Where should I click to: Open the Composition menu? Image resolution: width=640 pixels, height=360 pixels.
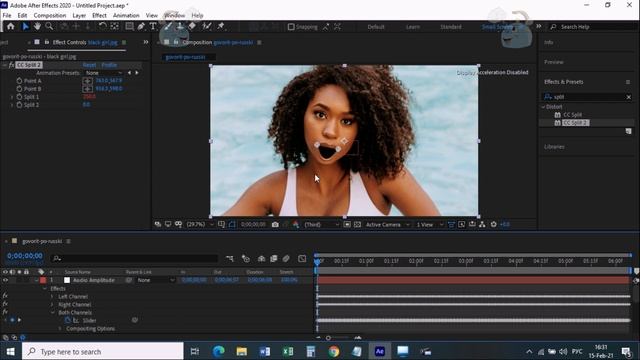pos(50,16)
